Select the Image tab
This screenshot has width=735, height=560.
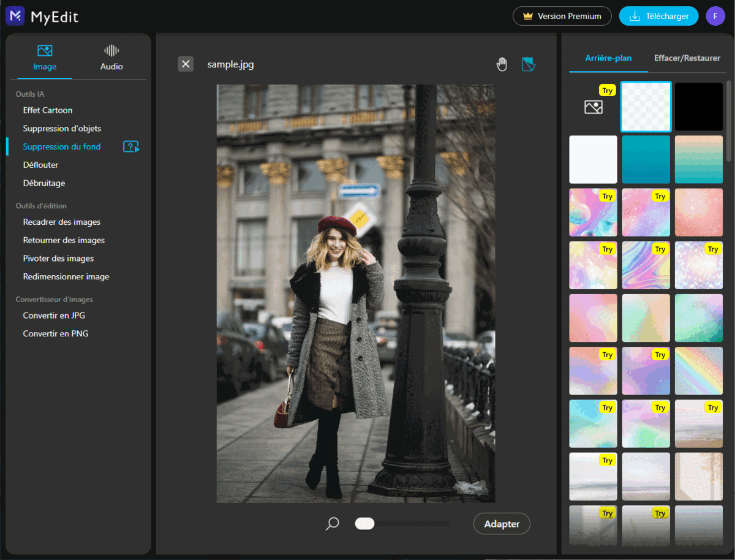45,58
